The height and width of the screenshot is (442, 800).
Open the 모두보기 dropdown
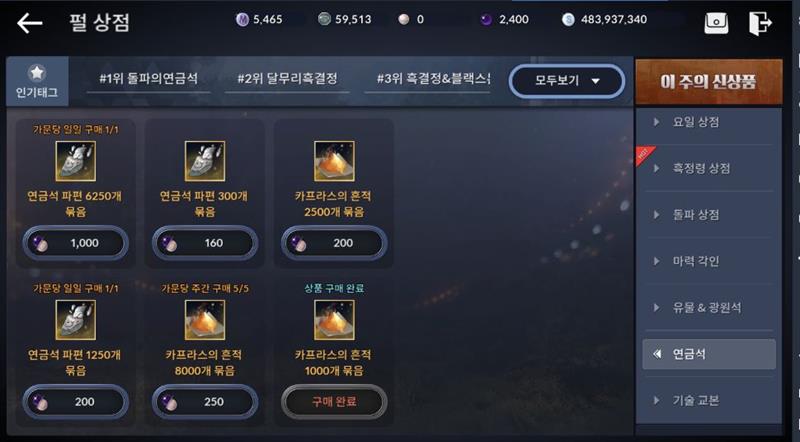point(567,81)
